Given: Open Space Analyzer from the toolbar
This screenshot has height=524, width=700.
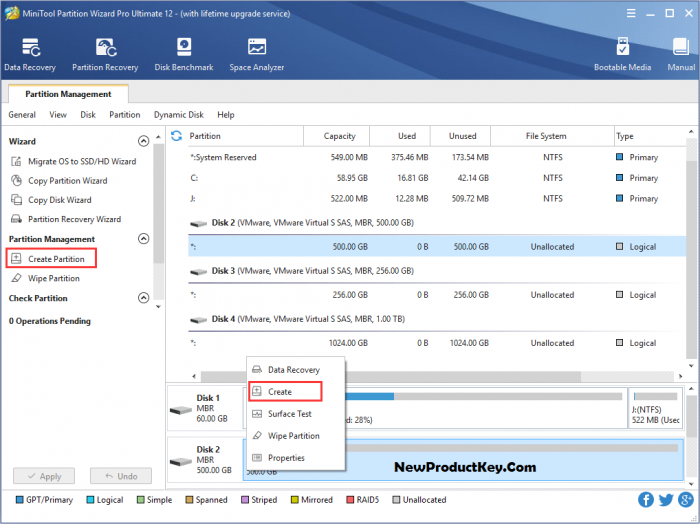Looking at the screenshot, I should (256, 54).
